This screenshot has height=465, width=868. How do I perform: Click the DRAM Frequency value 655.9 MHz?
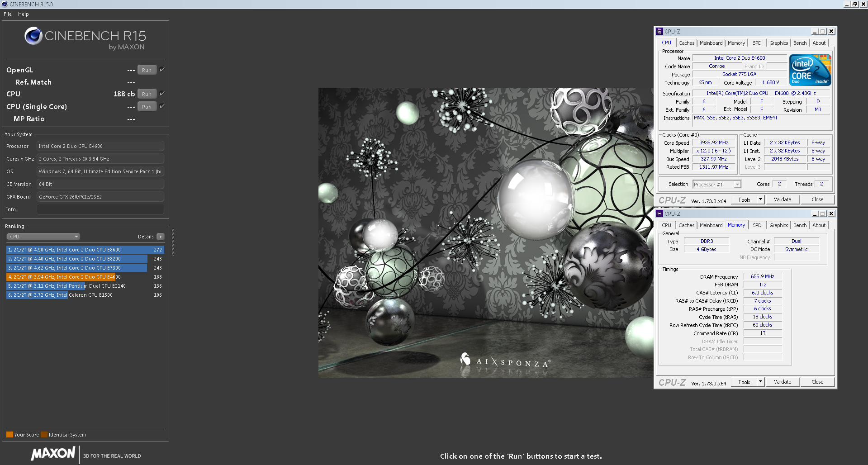click(763, 276)
